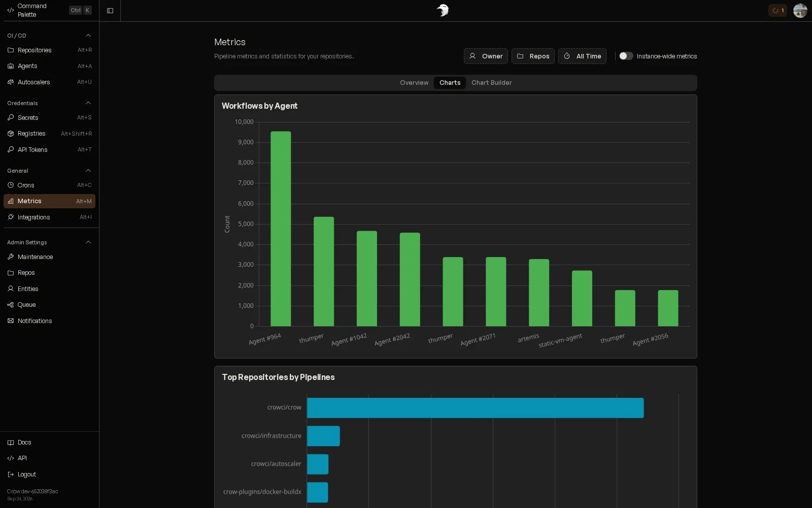The height and width of the screenshot is (508, 812).
Task: Click the Crow dev version text
Action: tap(32, 491)
